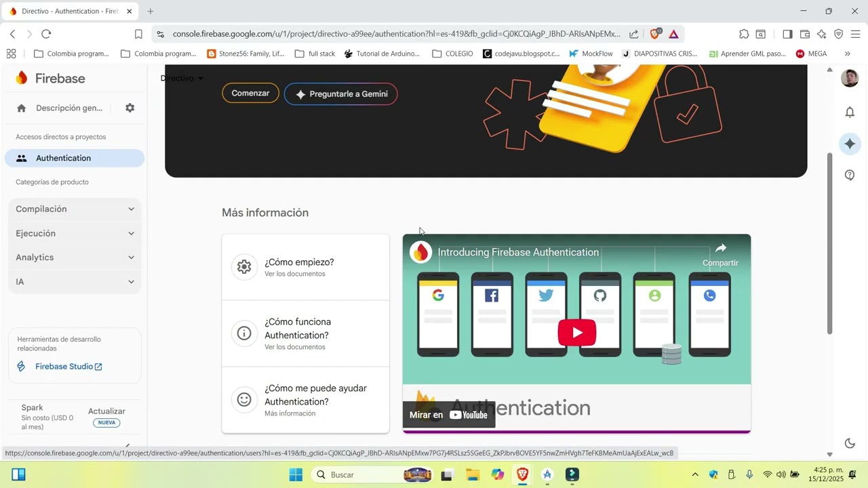868x488 pixels.
Task: Play the Introducing Firebase Authentication video
Action: (577, 332)
